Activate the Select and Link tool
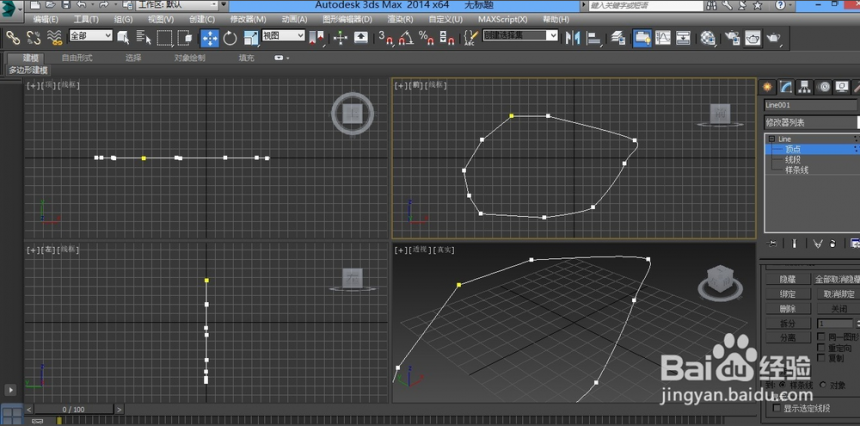860x426 pixels. point(13,38)
